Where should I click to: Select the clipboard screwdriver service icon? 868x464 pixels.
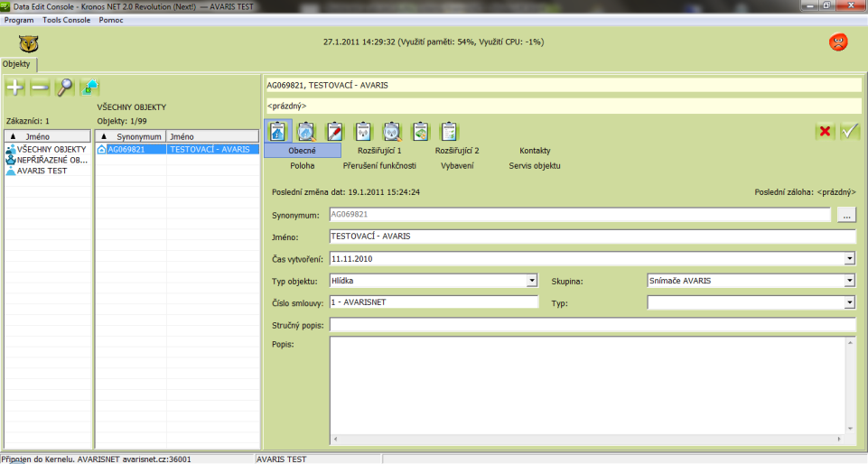pos(335,132)
